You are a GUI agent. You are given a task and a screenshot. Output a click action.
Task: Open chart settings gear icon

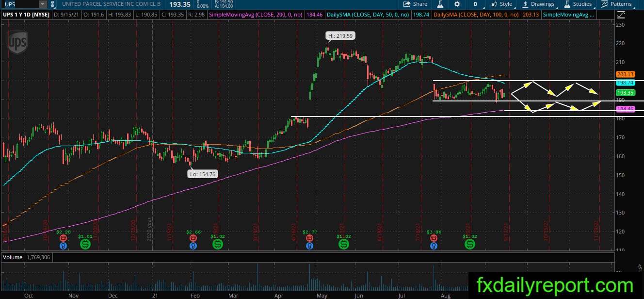point(457,4)
